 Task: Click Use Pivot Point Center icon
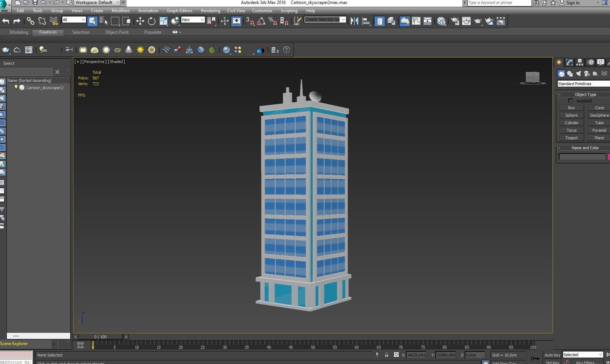click(x=212, y=21)
